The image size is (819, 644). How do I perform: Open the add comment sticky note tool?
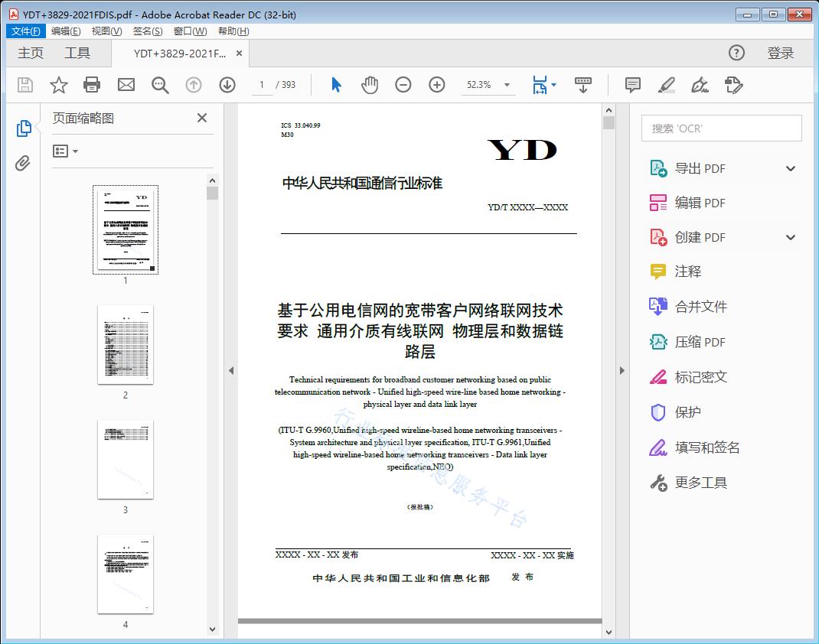pyautogui.click(x=632, y=85)
